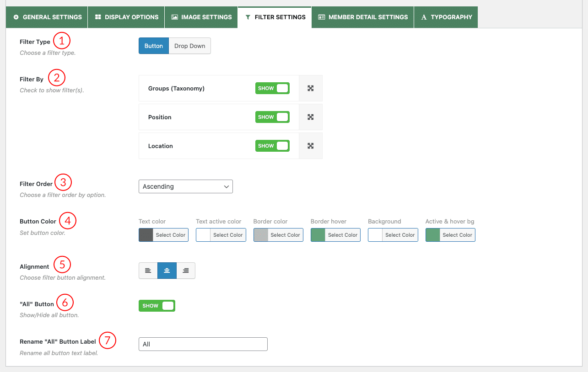Open the Member Detail Settings tab
The image size is (588, 372).
(x=362, y=17)
